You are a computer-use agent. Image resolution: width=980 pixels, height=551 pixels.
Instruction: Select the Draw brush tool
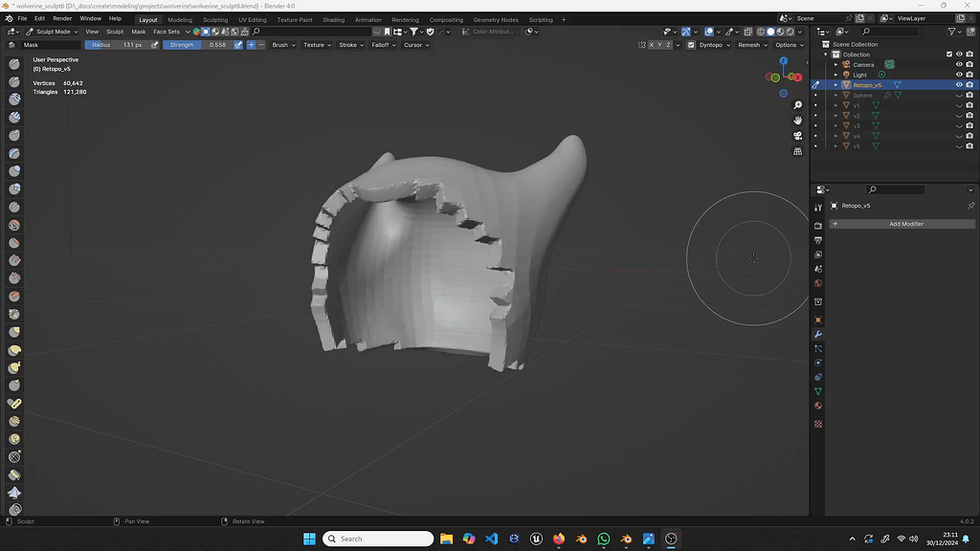click(x=14, y=64)
